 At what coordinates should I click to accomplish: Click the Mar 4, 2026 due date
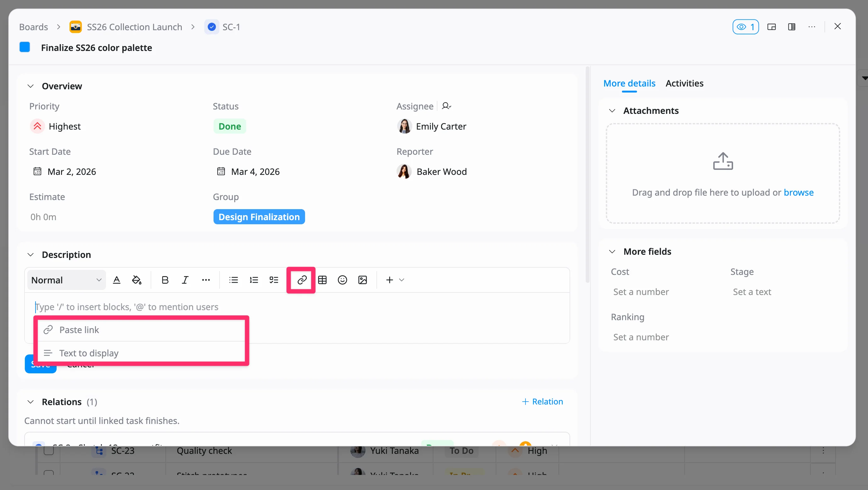[255, 171]
